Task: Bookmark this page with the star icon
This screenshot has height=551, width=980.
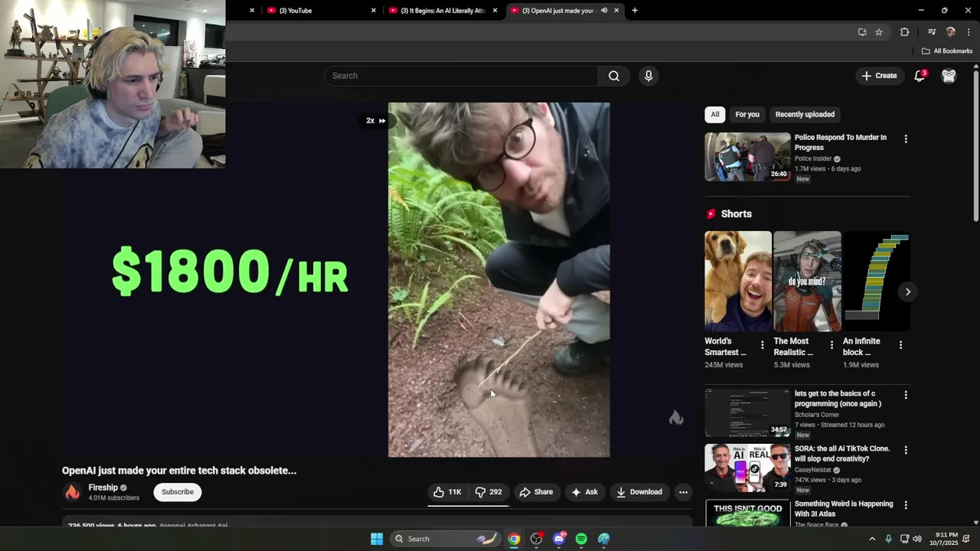Action: pos(879,32)
